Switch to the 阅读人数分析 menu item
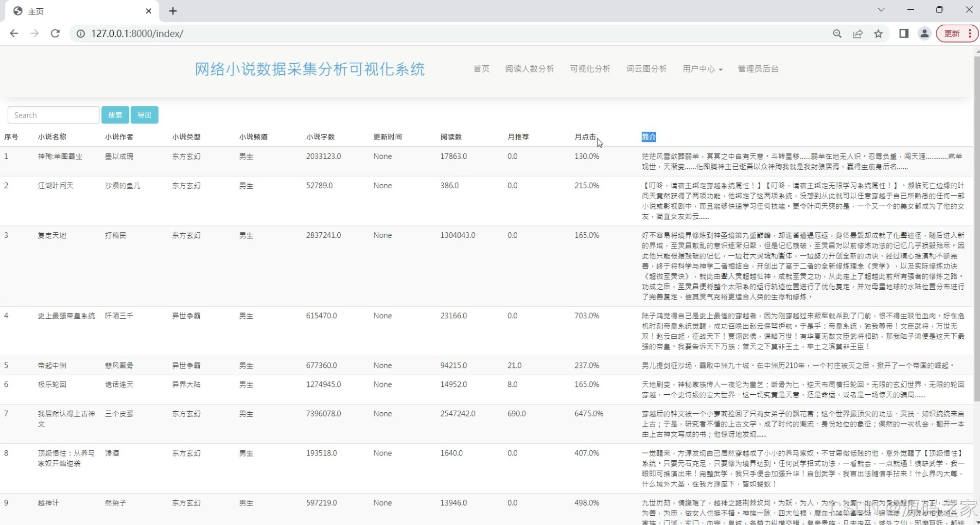 tap(529, 69)
